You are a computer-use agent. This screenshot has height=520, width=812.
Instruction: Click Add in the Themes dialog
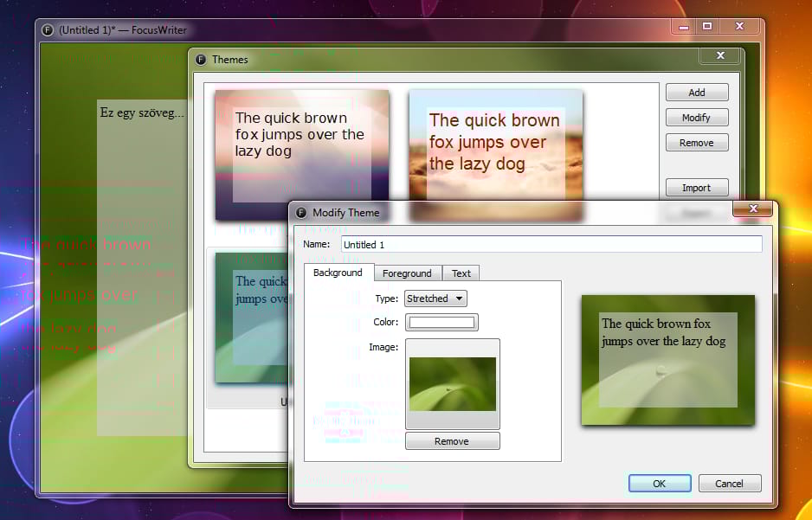[697, 93]
